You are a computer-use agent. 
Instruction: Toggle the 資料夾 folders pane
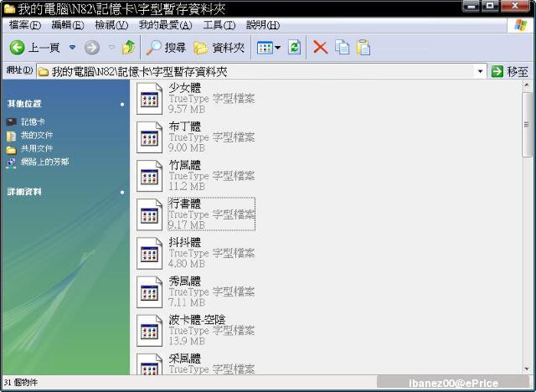click(219, 48)
